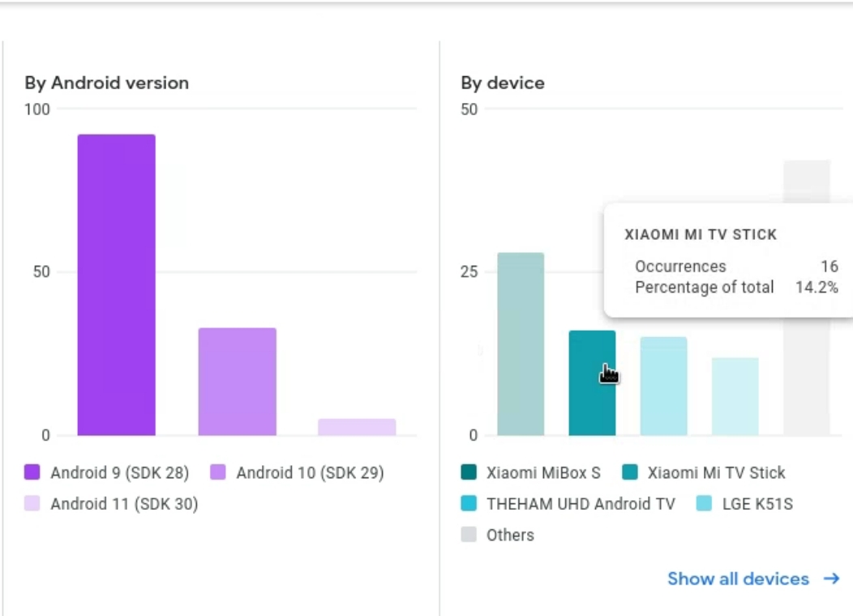Open the full device breakdown via arrow
853x616 pixels.
pos(831,578)
